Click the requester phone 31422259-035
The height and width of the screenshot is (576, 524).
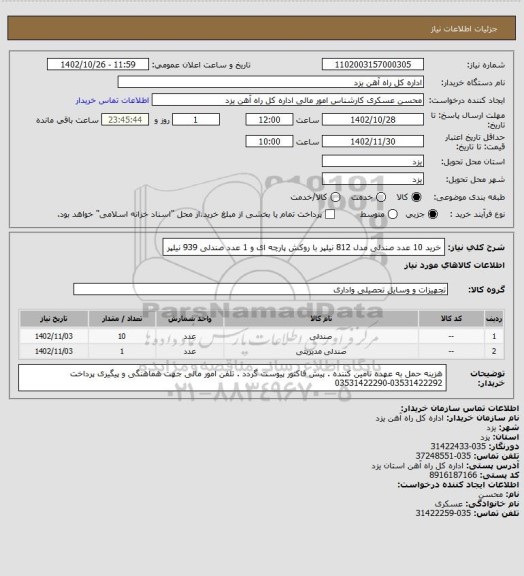click(x=443, y=513)
